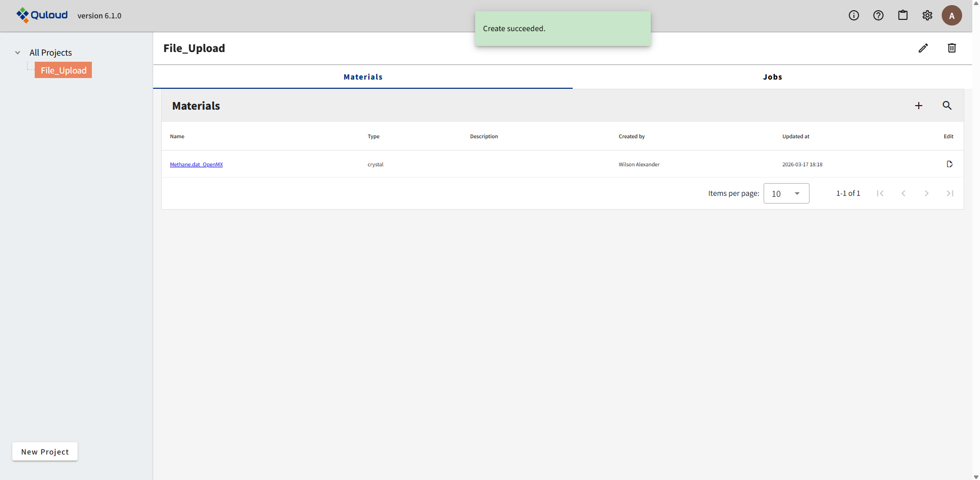
Task: Switch to the Jobs tab
Action: [x=772, y=77]
